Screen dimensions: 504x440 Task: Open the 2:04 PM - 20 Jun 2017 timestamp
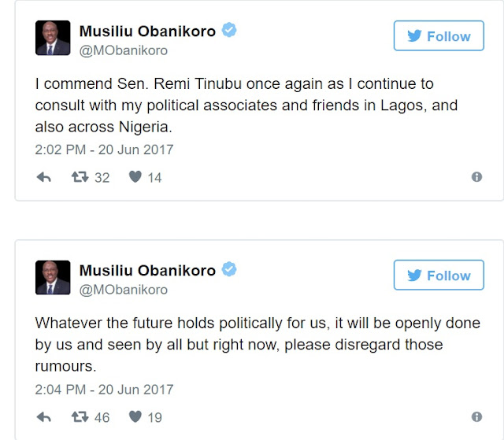(x=105, y=389)
